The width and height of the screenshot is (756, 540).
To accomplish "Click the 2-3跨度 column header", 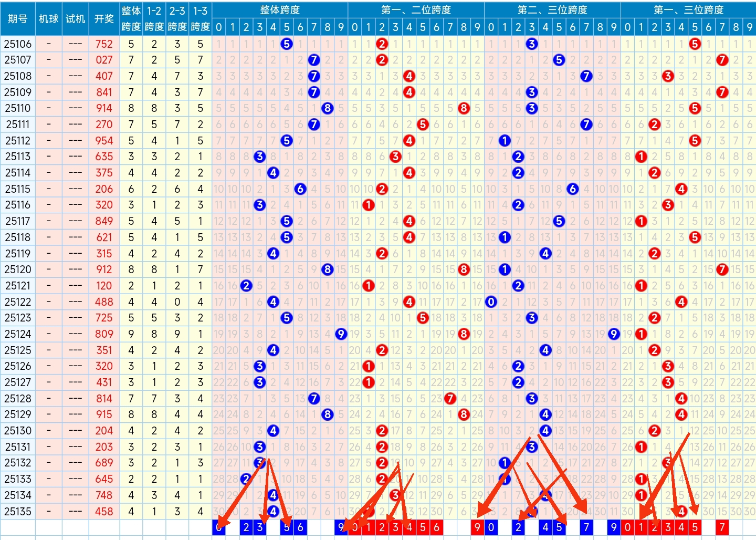I will (x=177, y=19).
